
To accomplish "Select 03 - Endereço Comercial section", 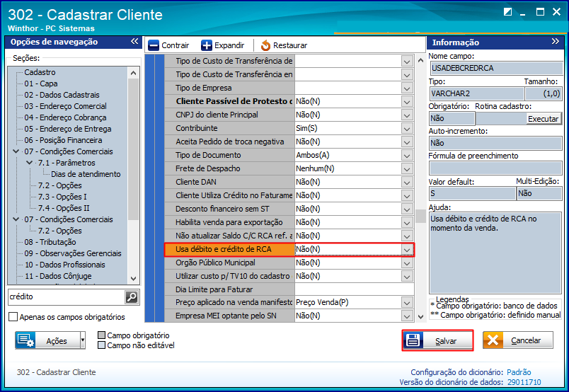I will tap(65, 106).
